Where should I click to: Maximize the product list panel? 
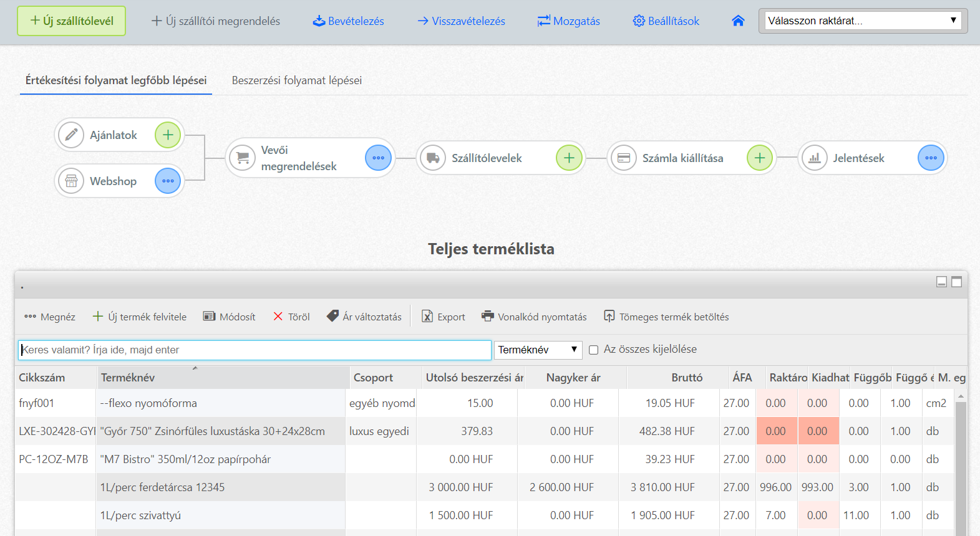(957, 282)
